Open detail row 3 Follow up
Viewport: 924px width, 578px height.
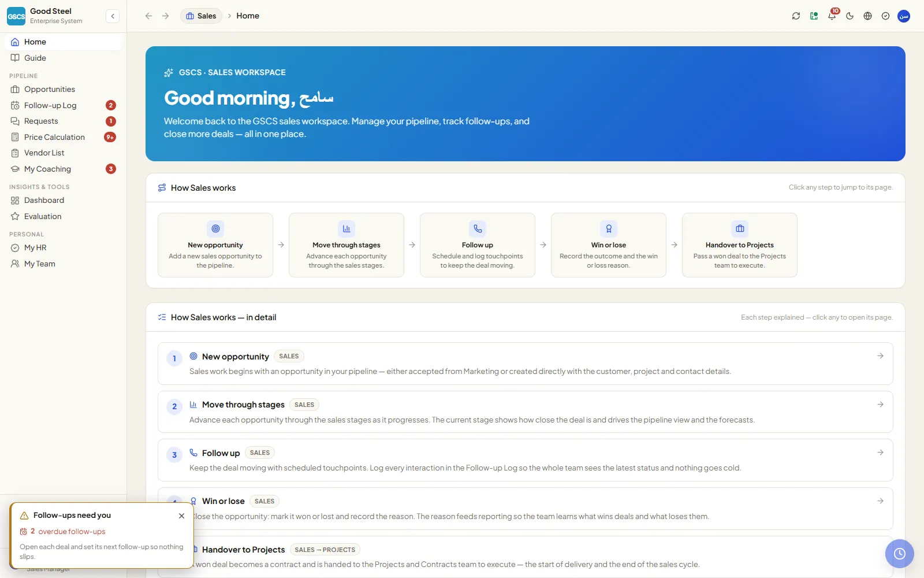click(526, 460)
